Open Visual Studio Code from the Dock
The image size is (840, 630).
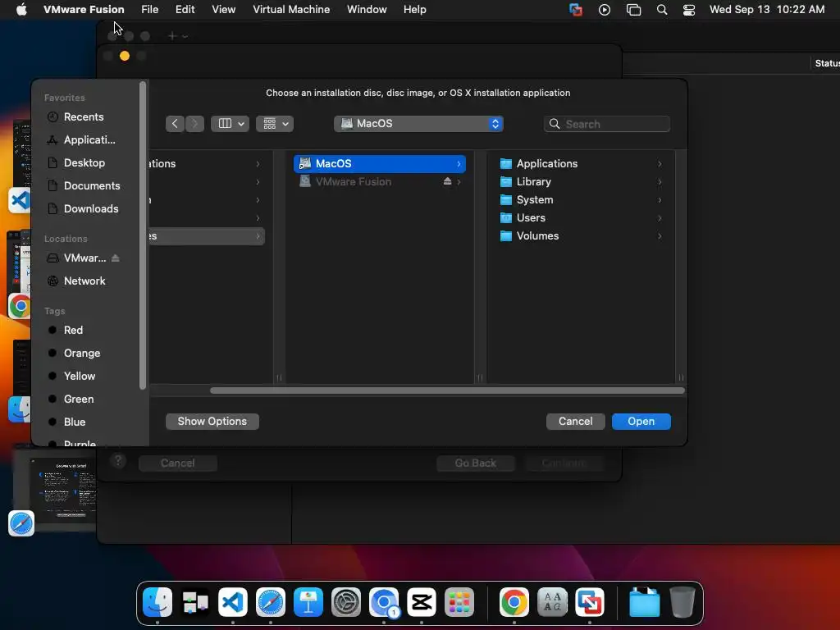233,603
